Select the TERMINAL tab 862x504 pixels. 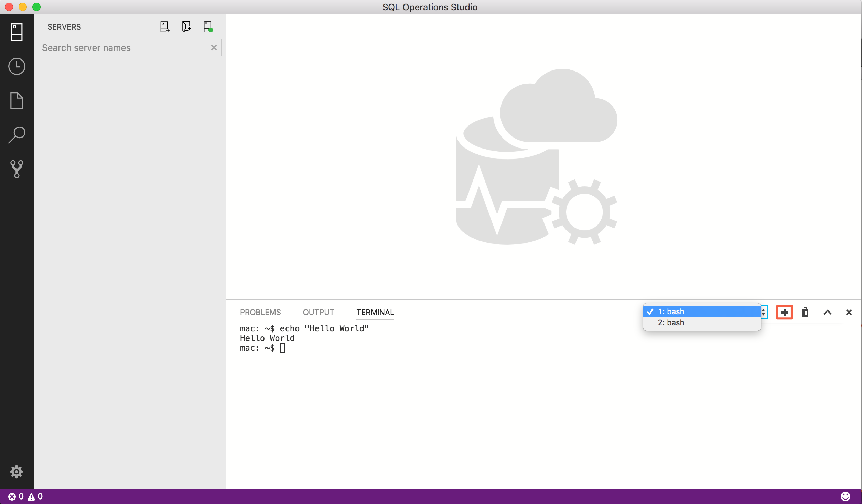pyautogui.click(x=375, y=312)
